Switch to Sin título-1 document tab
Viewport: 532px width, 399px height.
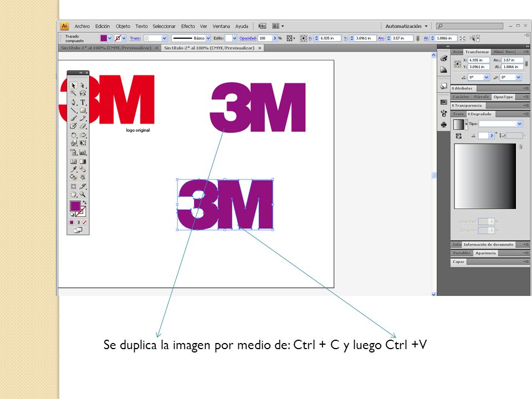click(x=106, y=48)
